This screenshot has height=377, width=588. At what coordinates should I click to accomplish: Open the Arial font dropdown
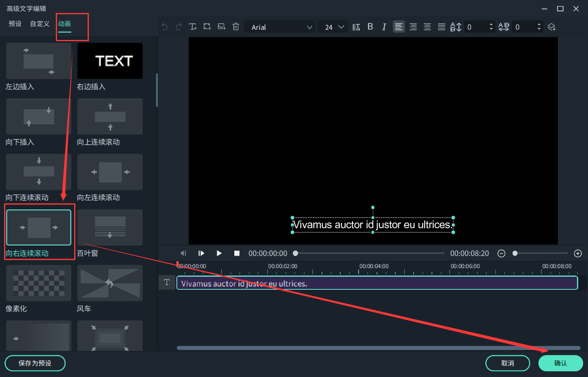tap(280, 27)
